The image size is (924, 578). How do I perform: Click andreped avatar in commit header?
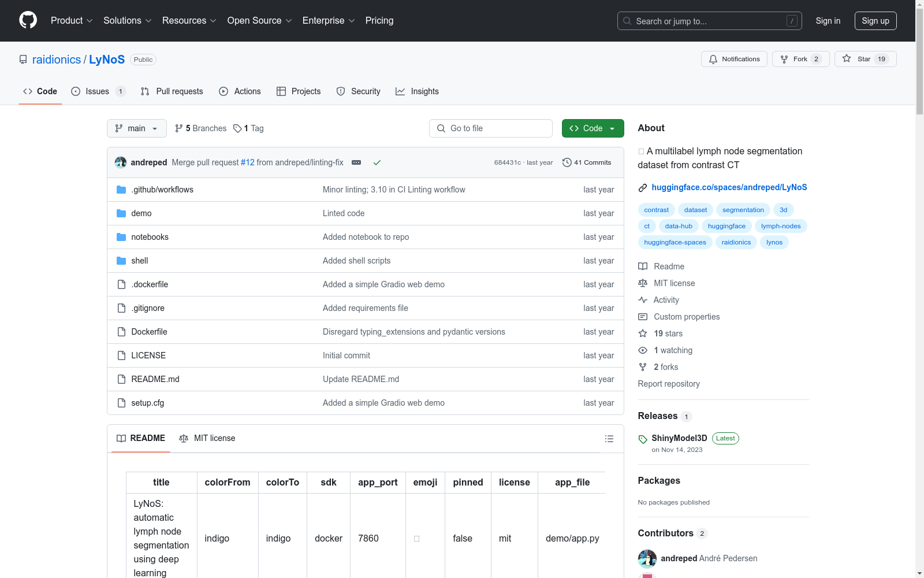(121, 162)
